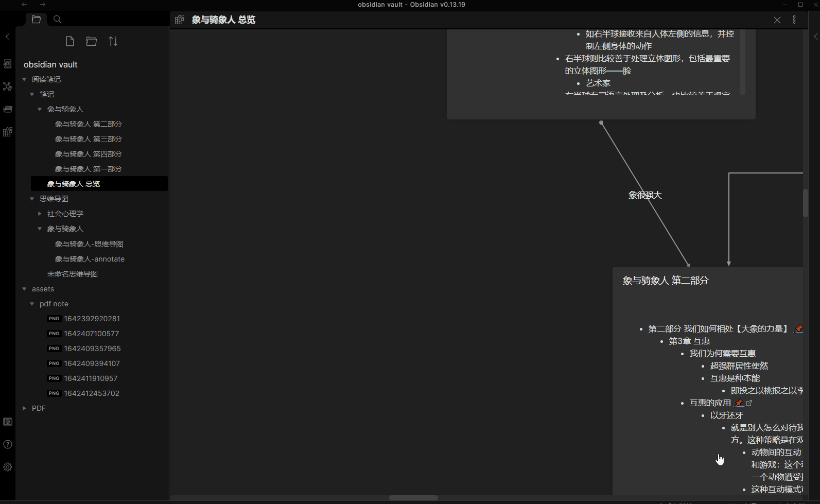Open image 1642412453702
The image size is (820, 504).
[92, 393]
